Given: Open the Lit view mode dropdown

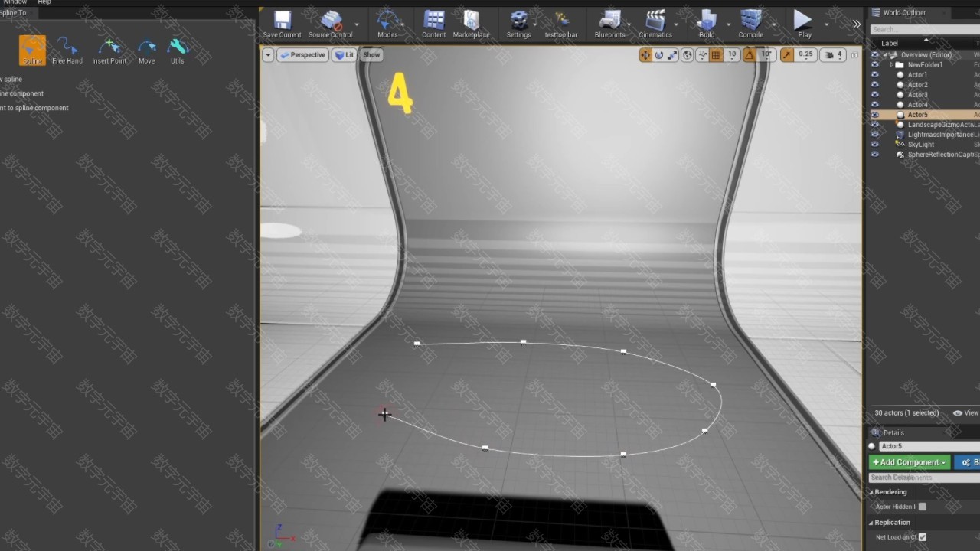Looking at the screenshot, I should click(345, 55).
